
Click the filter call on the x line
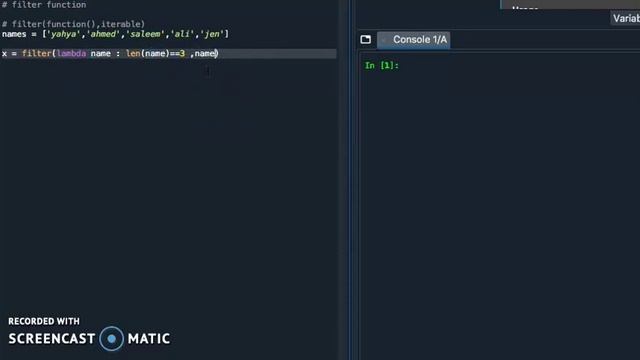pos(37,53)
